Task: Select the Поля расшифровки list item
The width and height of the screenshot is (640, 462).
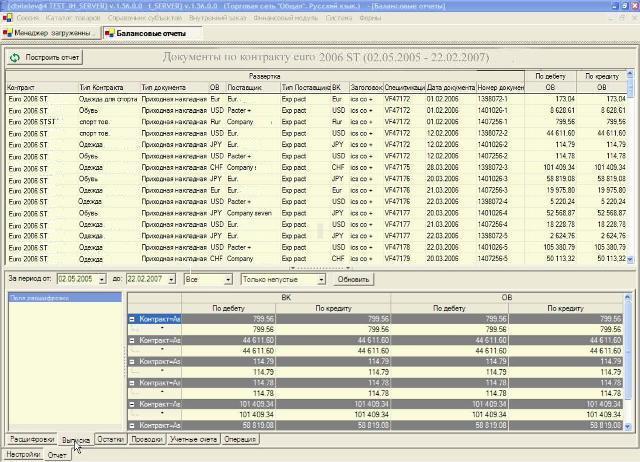Action: [x=65, y=298]
